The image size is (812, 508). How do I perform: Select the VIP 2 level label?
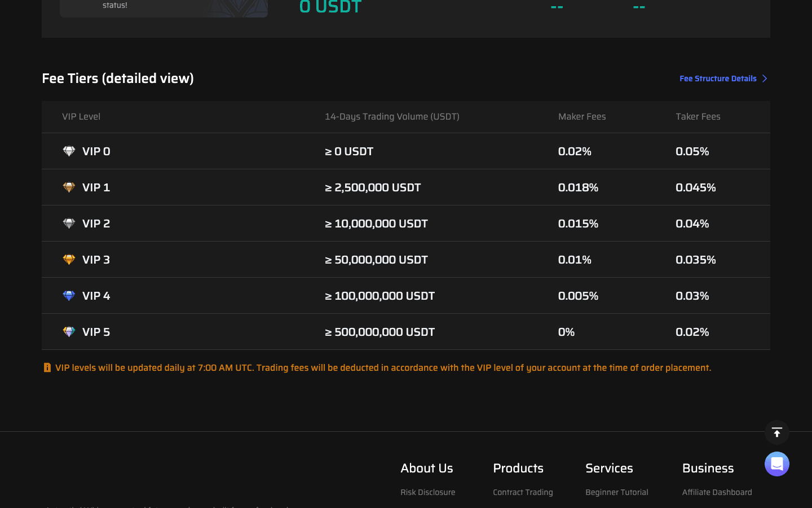[96, 224]
